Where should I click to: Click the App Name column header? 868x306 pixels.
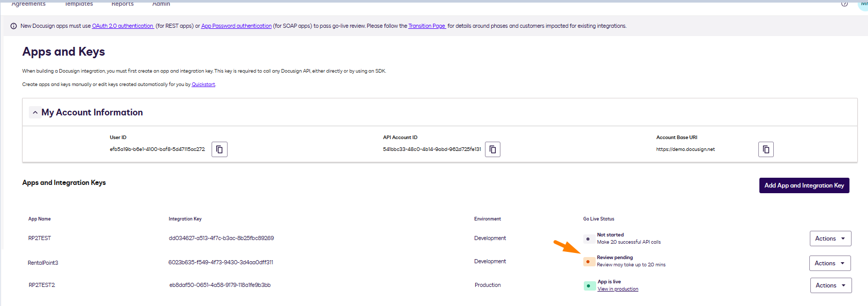click(40, 219)
